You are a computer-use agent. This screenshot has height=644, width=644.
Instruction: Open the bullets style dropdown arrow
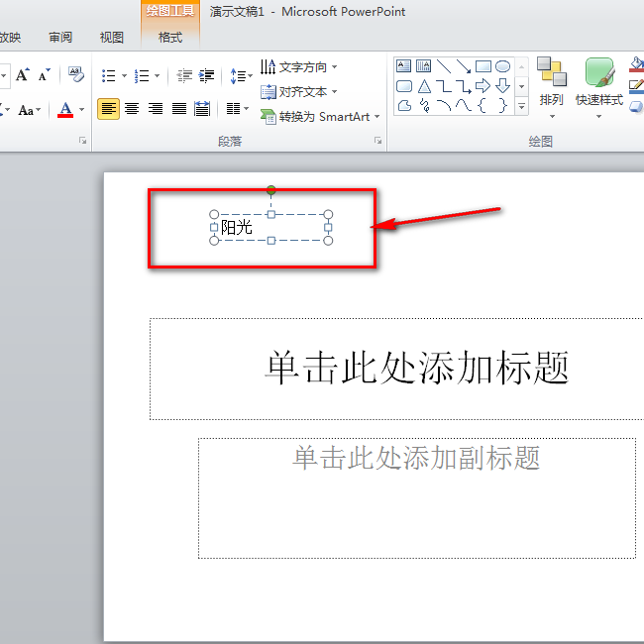pyautogui.click(x=124, y=76)
